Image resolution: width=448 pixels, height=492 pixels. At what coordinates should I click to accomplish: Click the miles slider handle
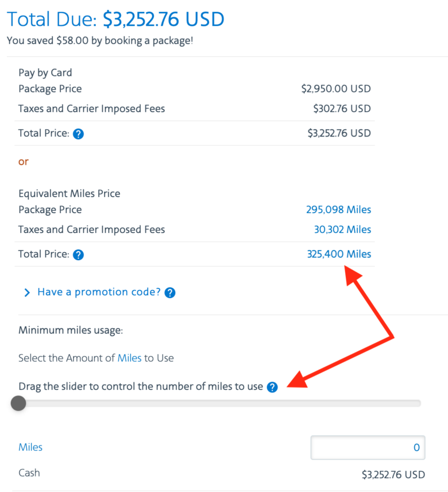coord(18,404)
